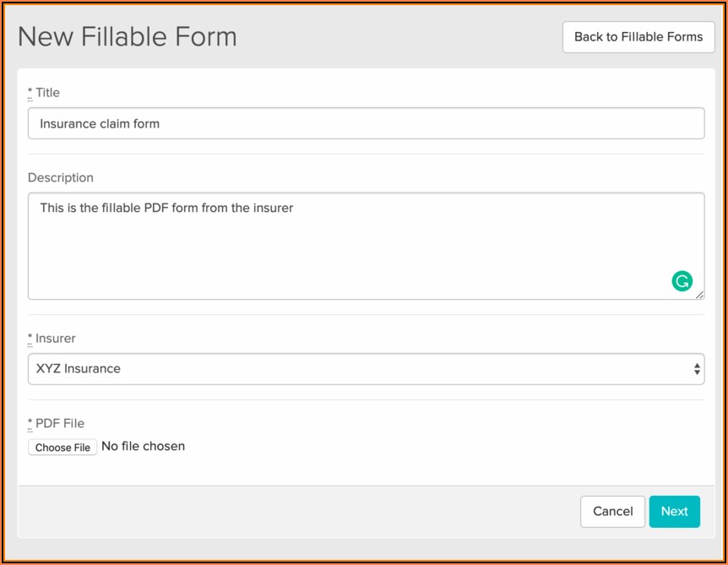Click the Insurer field label
The image size is (728, 565).
pyautogui.click(x=56, y=339)
